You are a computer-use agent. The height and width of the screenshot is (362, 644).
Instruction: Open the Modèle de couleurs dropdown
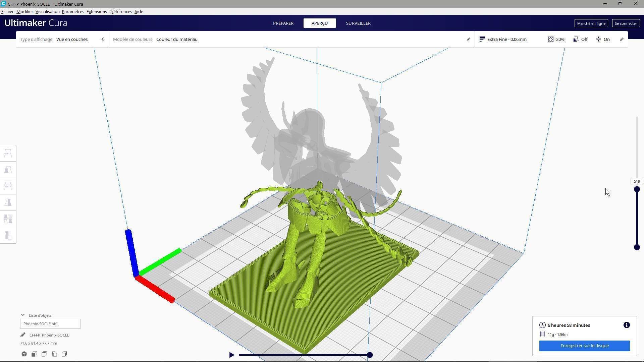click(x=292, y=39)
